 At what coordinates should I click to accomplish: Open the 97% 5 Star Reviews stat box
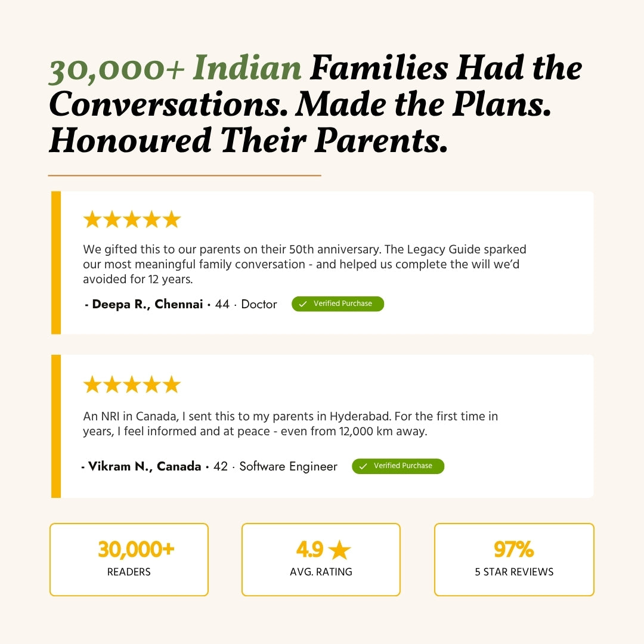click(x=514, y=559)
